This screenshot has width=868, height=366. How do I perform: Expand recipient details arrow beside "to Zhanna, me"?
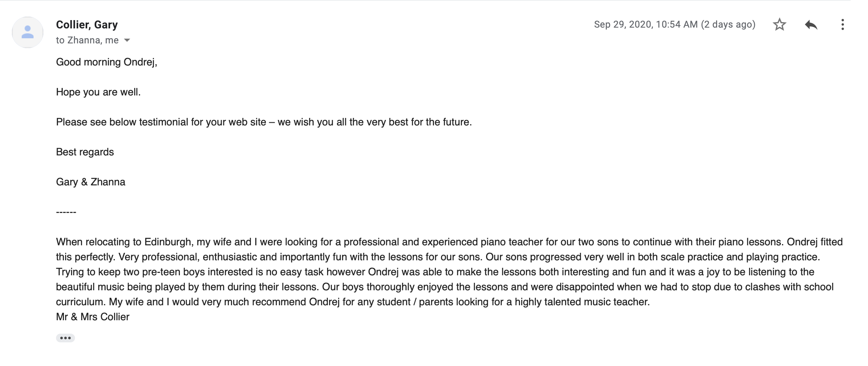pyautogui.click(x=127, y=40)
